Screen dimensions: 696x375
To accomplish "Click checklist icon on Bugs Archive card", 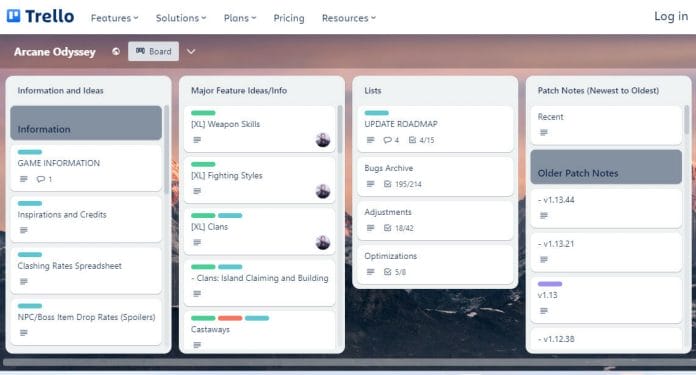I will pyautogui.click(x=388, y=184).
